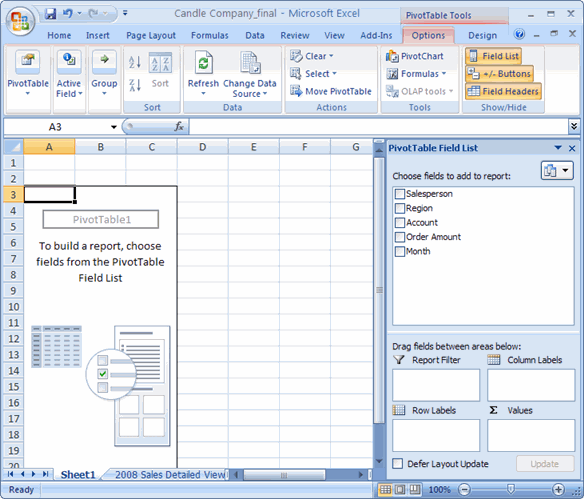Switch to the Home tab

(59, 35)
